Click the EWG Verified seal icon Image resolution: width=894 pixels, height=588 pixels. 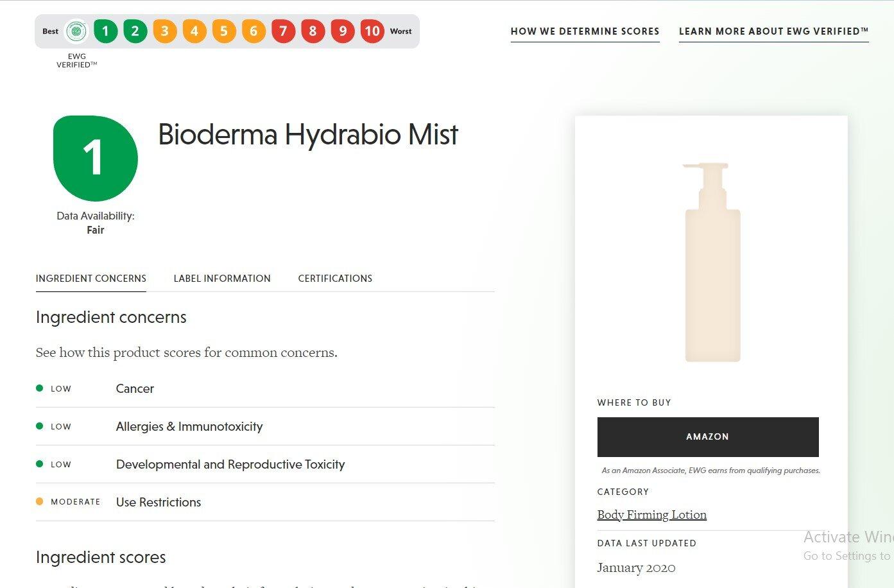coord(77,31)
